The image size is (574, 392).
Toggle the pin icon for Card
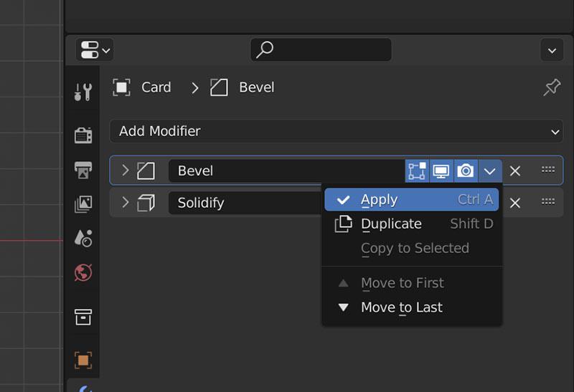coord(552,87)
